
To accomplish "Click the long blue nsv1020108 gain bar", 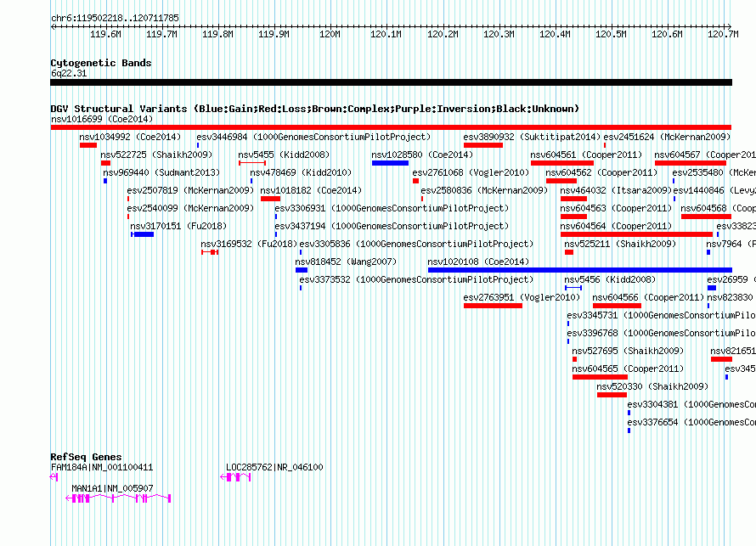I will point(580,270).
